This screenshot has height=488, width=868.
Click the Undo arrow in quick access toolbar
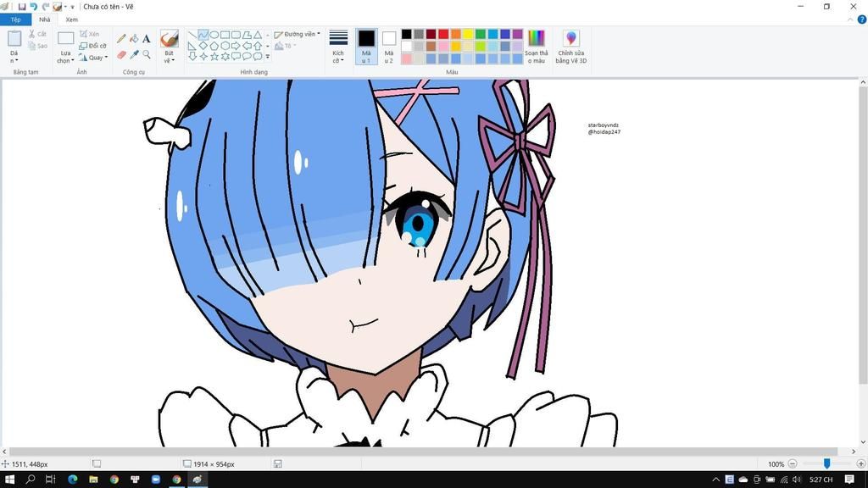tap(33, 7)
